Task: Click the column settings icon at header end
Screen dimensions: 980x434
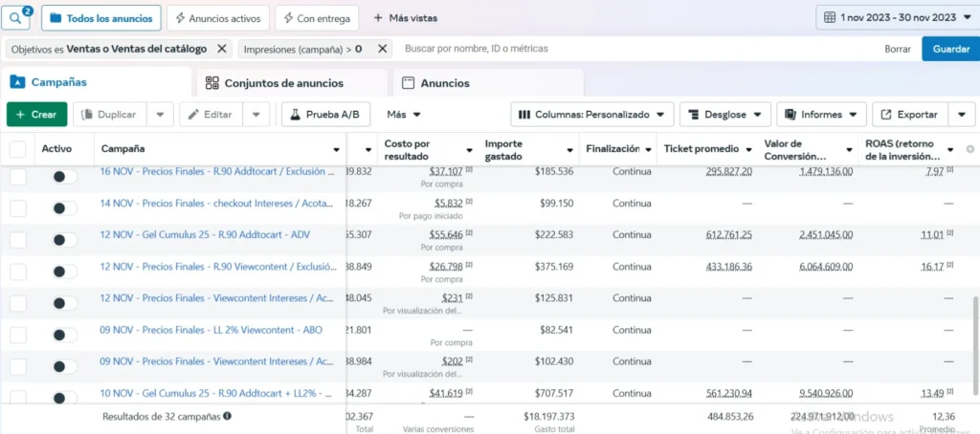Action: pyautogui.click(x=969, y=149)
